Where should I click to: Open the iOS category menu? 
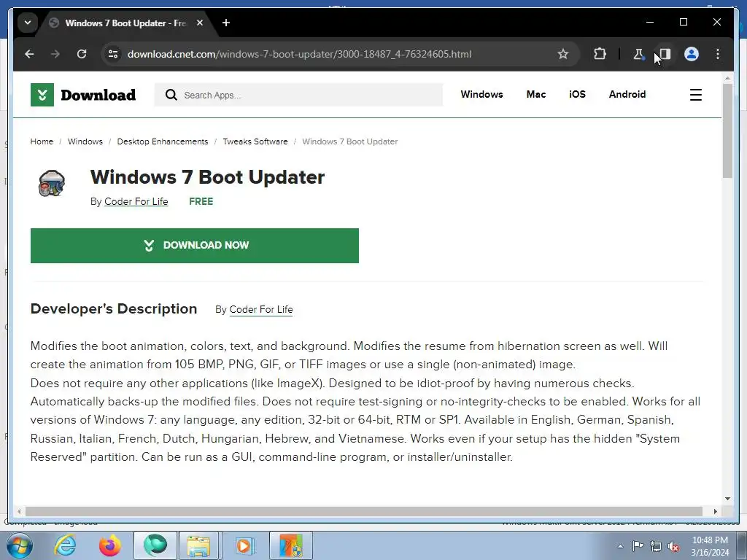pyautogui.click(x=578, y=94)
